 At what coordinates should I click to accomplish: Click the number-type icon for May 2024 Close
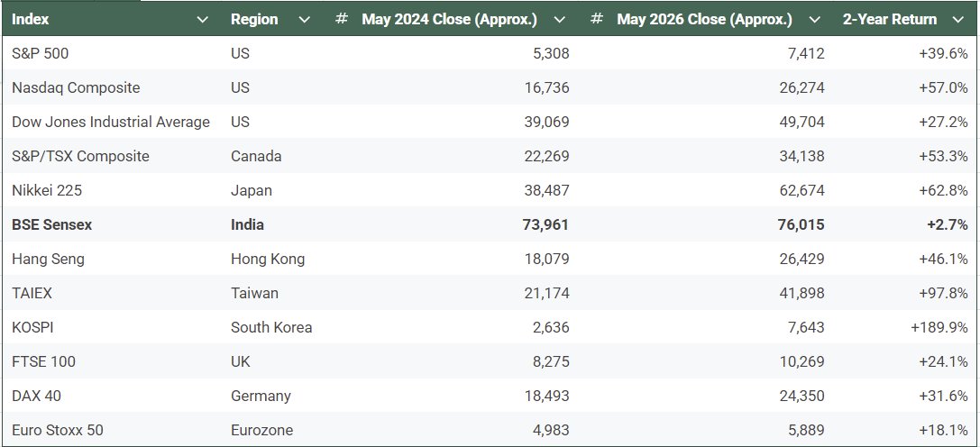click(x=342, y=20)
